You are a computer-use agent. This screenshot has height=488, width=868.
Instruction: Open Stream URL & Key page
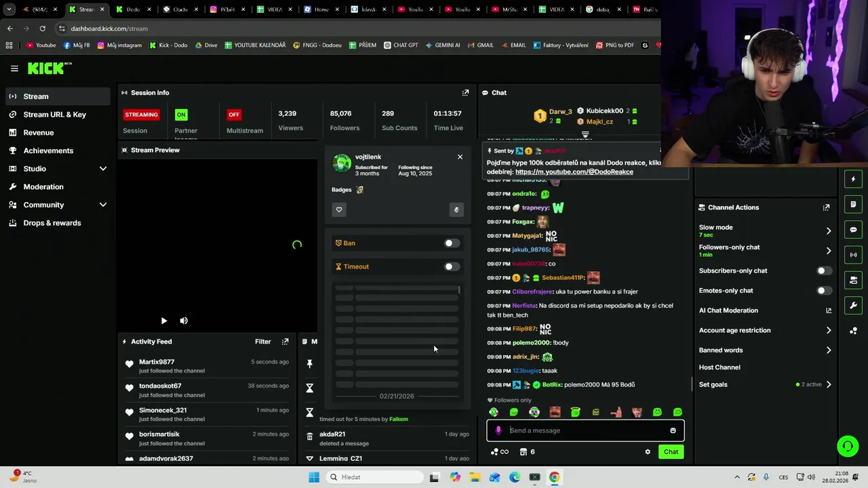coord(54,115)
